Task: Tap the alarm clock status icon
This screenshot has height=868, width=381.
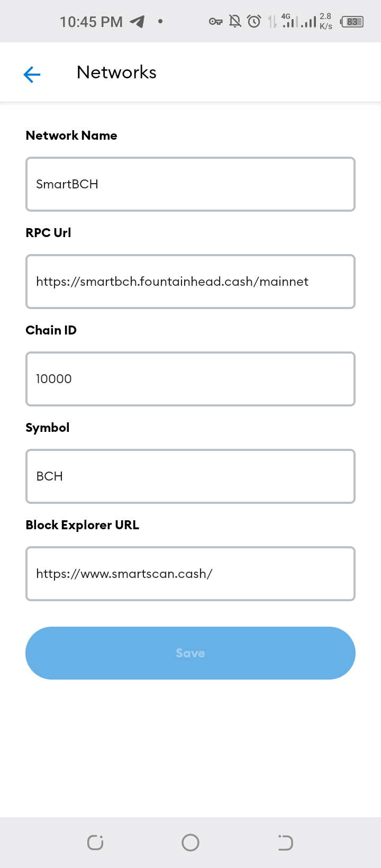Action: click(255, 22)
